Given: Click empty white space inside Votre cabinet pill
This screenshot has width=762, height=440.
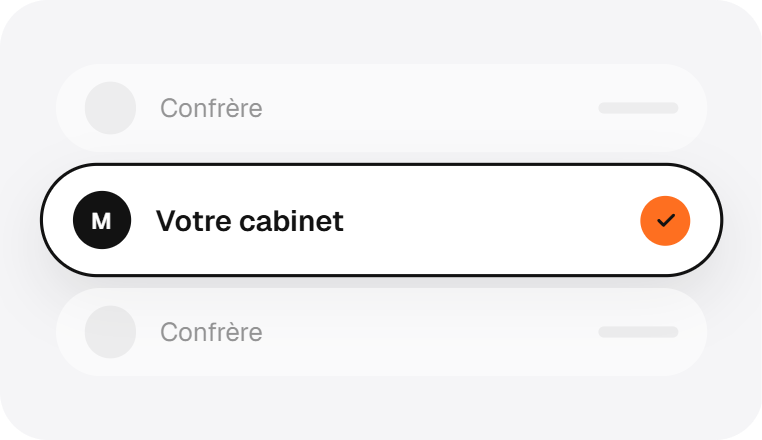Looking at the screenshot, I should click(486, 220).
